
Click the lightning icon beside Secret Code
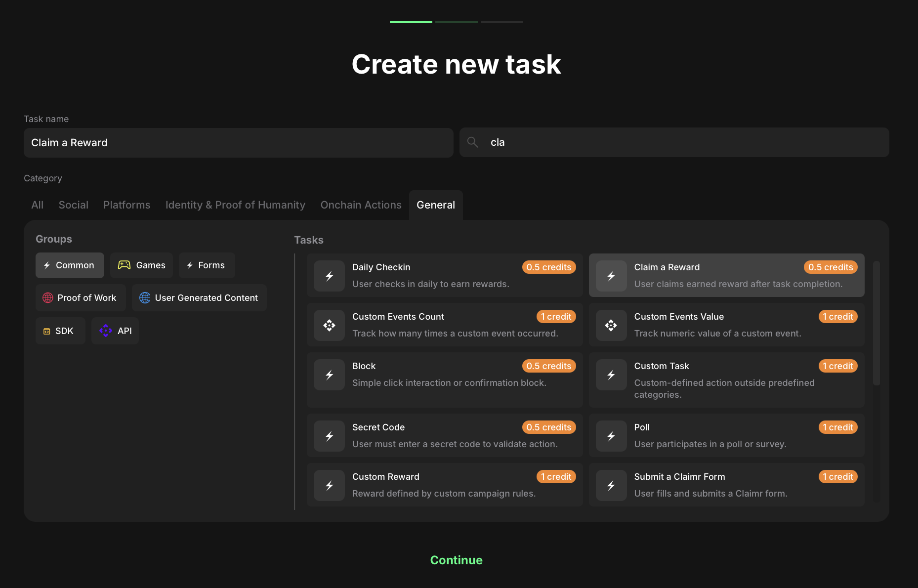pos(329,436)
